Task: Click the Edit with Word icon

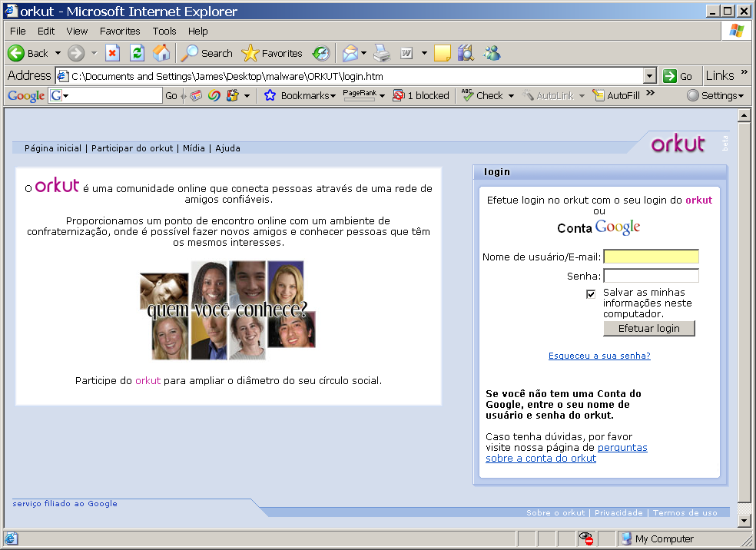Action: click(x=406, y=53)
